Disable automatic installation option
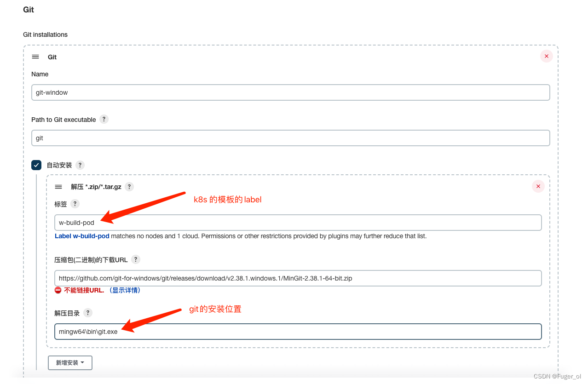This screenshot has width=588, height=384. tap(36, 165)
